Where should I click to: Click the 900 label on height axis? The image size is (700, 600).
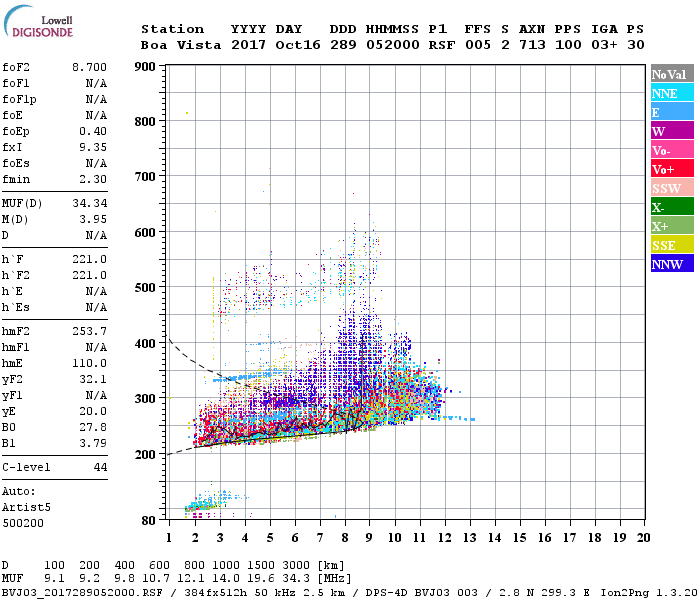(145, 67)
